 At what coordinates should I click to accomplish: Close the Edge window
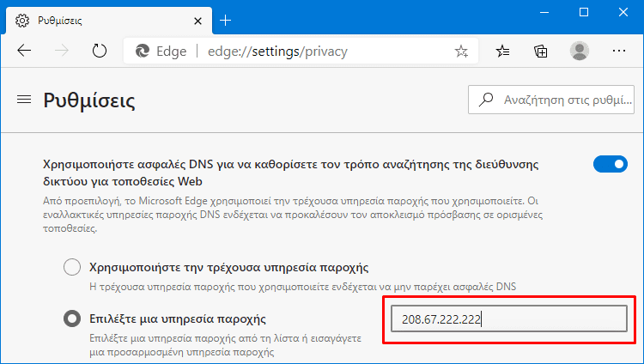(623, 12)
